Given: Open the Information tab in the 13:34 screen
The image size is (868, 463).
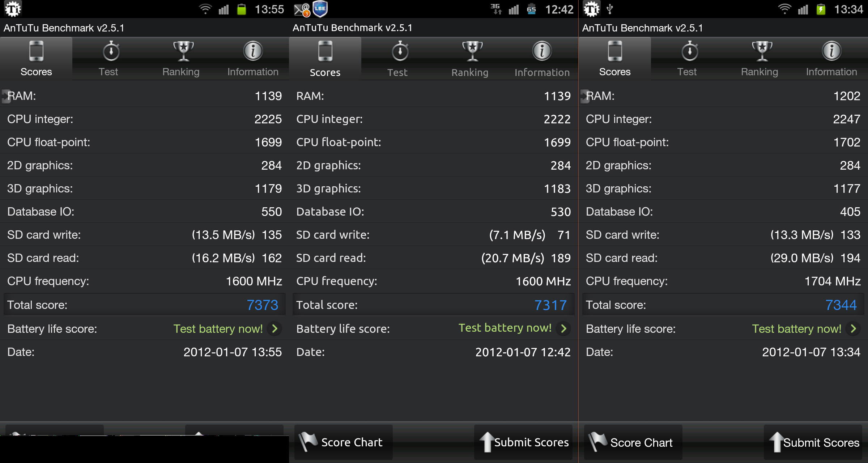Looking at the screenshot, I should pos(832,59).
